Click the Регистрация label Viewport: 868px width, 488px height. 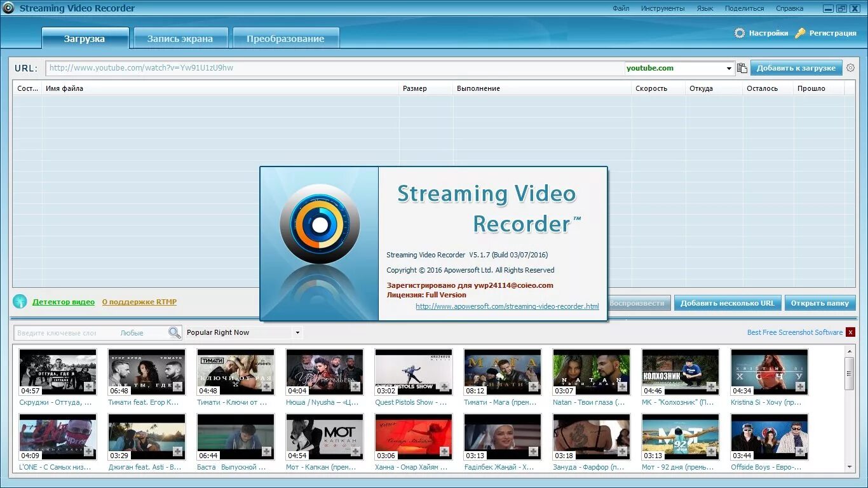(x=832, y=33)
